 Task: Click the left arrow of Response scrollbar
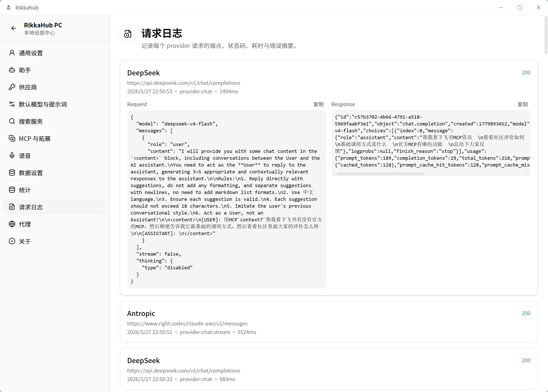point(334,174)
